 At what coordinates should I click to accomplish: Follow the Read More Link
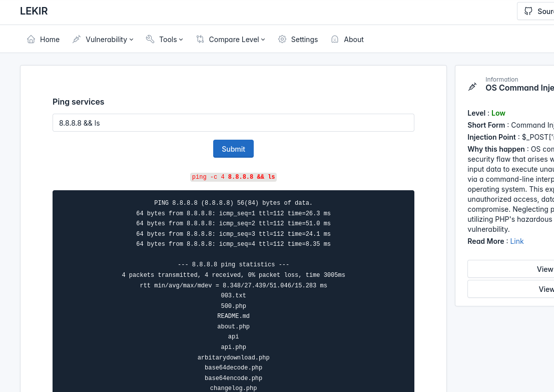[516, 241]
